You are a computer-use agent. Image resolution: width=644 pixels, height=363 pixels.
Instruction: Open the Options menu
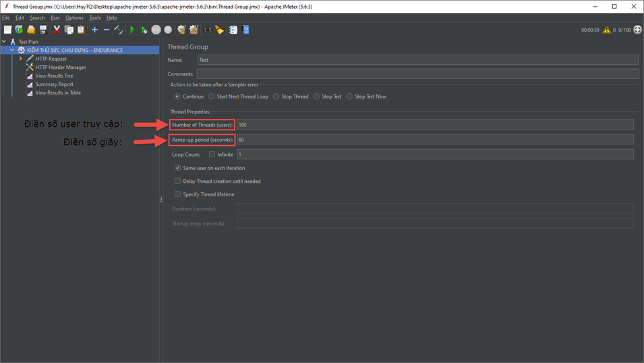[x=74, y=18]
